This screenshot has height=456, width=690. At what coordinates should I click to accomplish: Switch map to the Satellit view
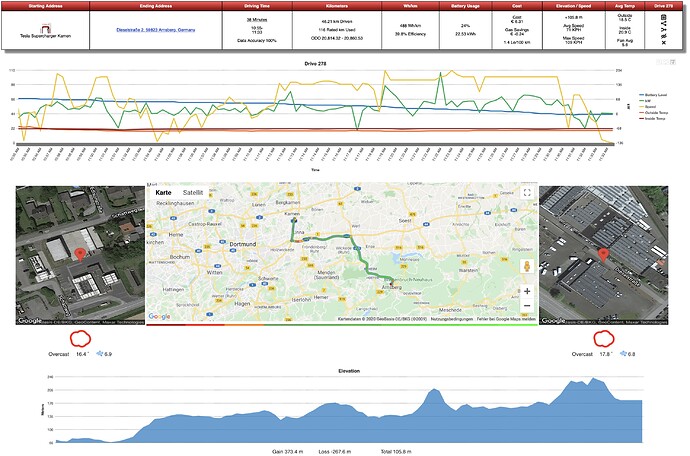tap(193, 193)
